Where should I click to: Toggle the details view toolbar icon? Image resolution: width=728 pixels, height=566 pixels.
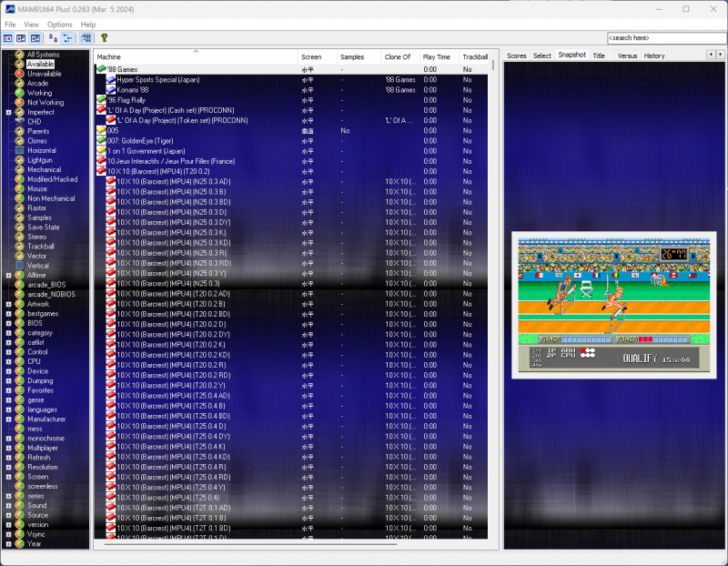tap(86, 38)
